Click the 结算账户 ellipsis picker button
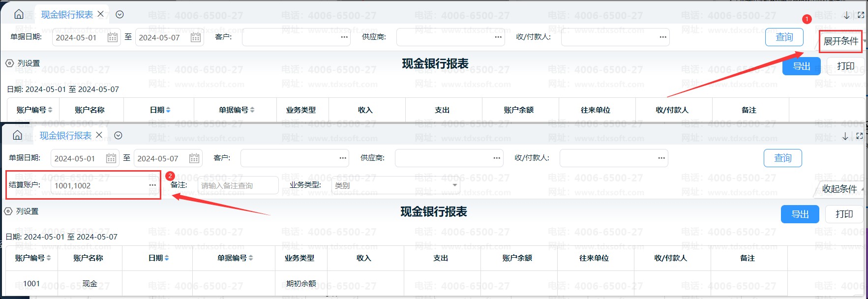This screenshot has width=868, height=299. 152,185
